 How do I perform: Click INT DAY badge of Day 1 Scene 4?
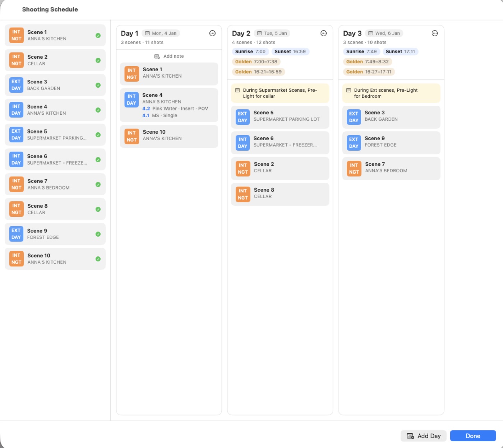click(x=131, y=100)
